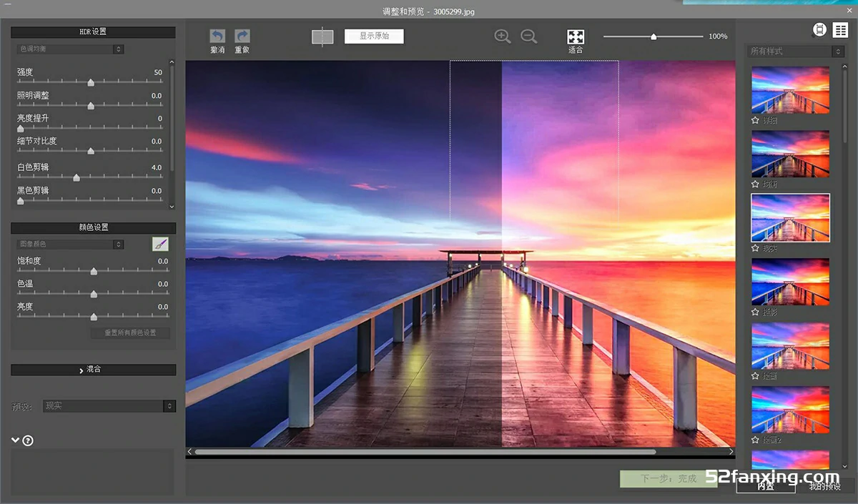
Task: Toggle the split-view preview icon
Action: tap(322, 36)
